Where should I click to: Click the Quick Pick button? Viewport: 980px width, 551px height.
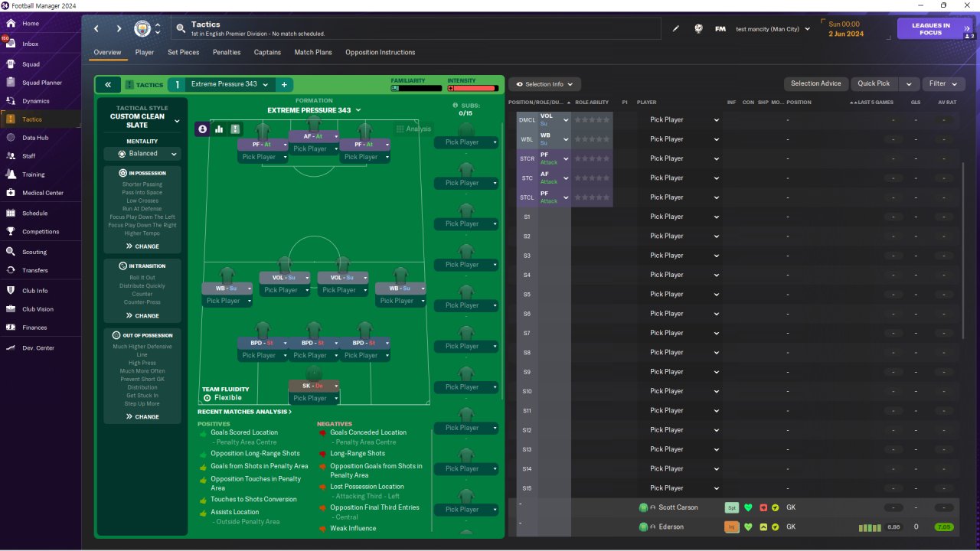[x=874, y=84]
